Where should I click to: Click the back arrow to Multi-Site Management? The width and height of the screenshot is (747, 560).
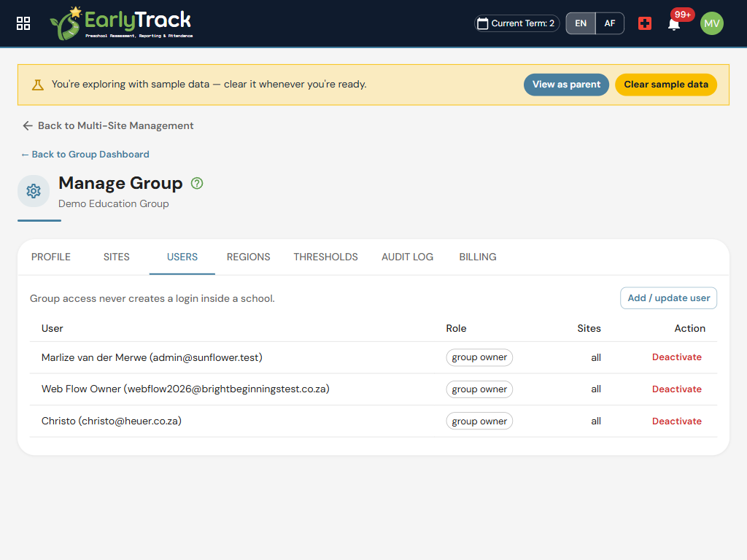(x=28, y=125)
